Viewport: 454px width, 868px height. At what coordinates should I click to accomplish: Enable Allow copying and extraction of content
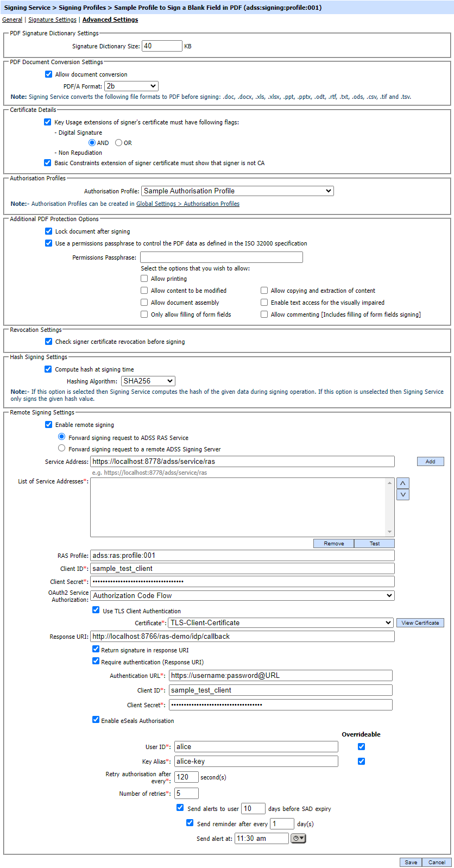264,290
